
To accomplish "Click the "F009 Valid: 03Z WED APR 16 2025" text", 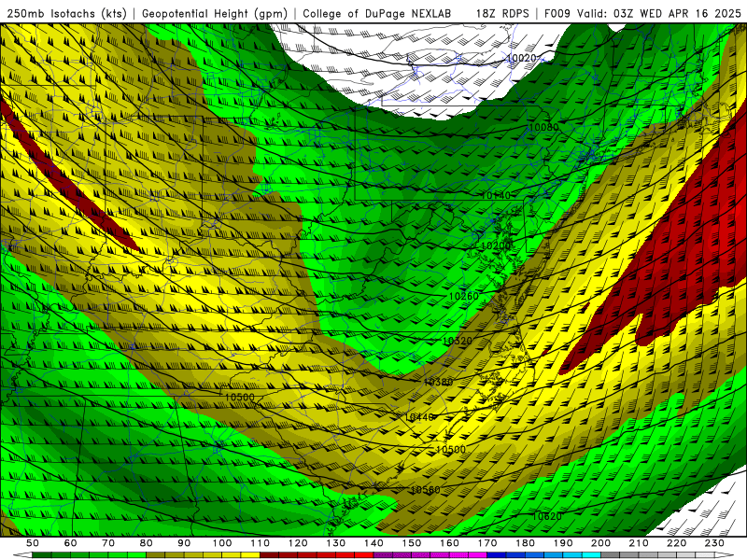I will (642, 14).
